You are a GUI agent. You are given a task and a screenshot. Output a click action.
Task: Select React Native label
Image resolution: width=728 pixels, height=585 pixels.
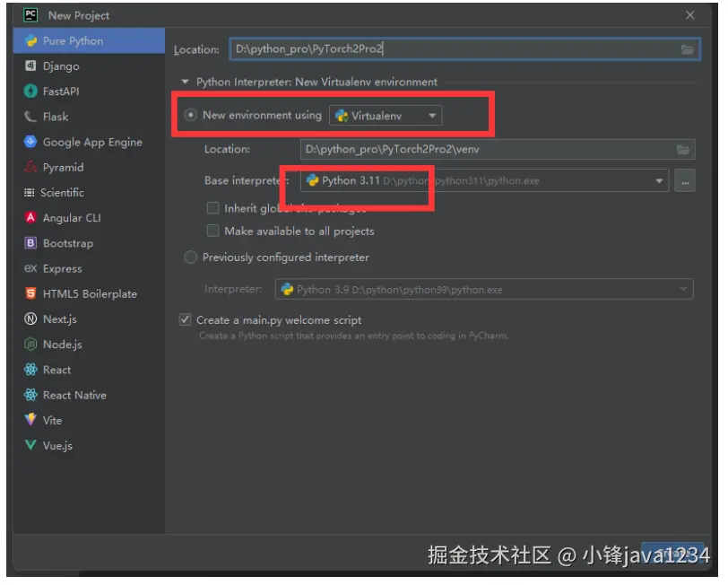[74, 395]
